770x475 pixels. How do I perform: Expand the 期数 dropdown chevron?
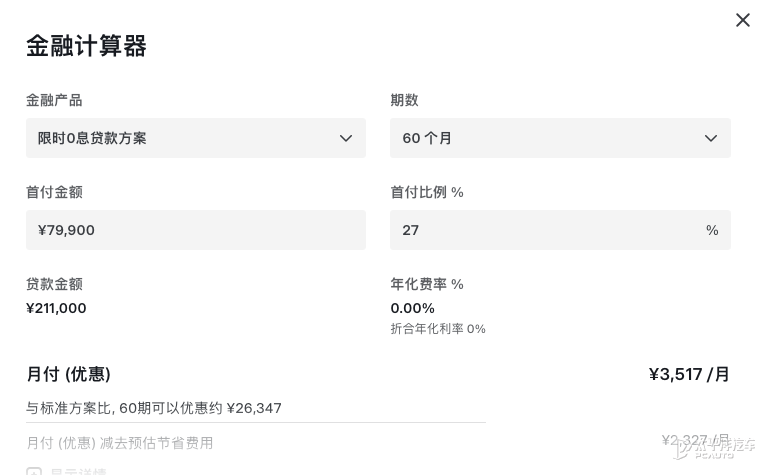click(x=710, y=138)
